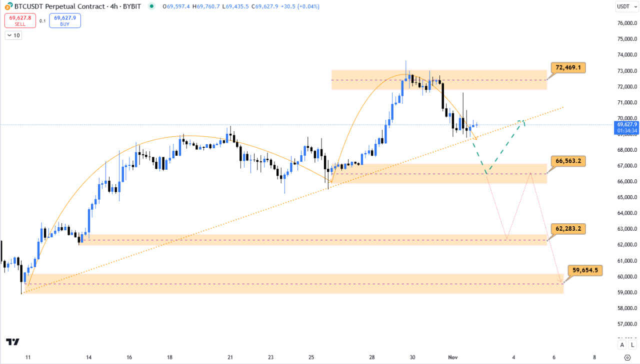Click the 0.1 quantity value
Screen dimensions: 640x364
pyautogui.click(x=42, y=20)
